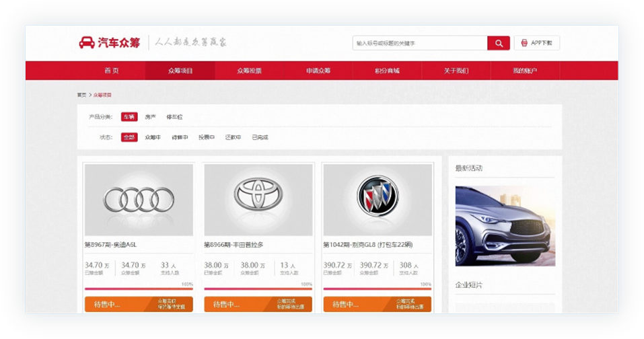This screenshot has height=339, width=644.
Task: Click the Buick GL8 funding progress bar
Action: coord(377,289)
